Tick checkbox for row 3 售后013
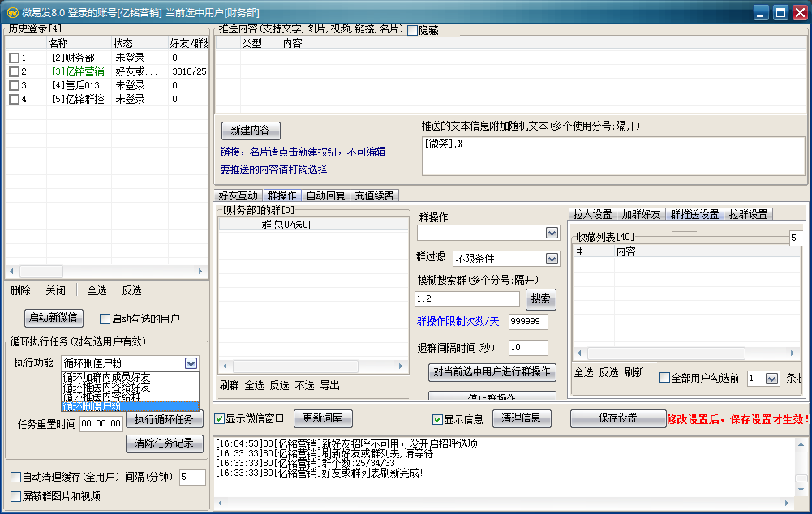Viewport: 812px width, 514px height. [15, 85]
